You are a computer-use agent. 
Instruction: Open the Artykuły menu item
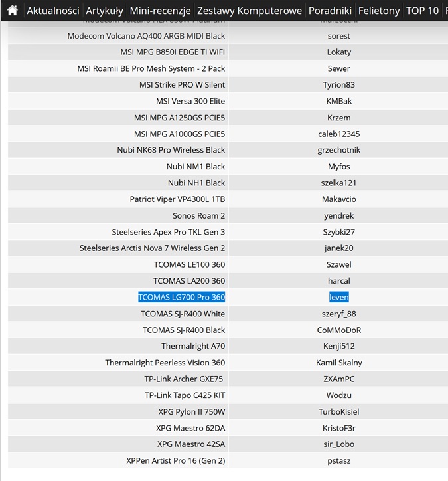104,11
